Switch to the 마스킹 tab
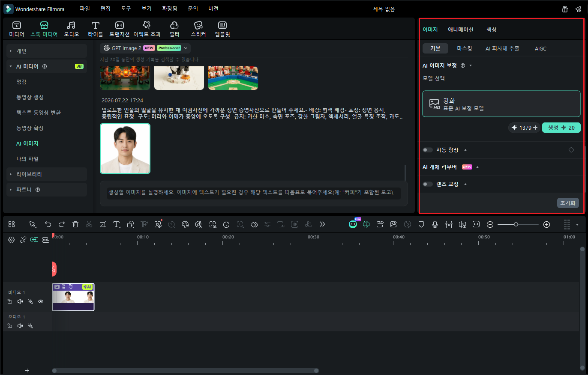 [465, 48]
